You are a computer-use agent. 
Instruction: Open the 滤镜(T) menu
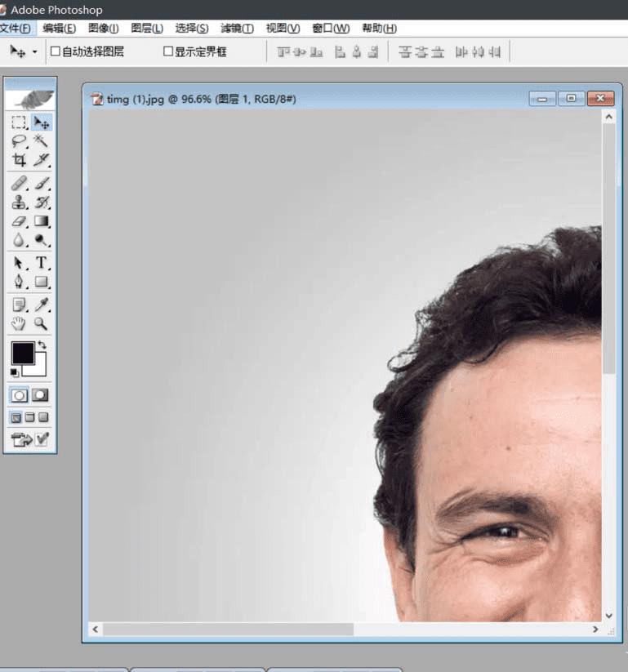[x=237, y=29]
